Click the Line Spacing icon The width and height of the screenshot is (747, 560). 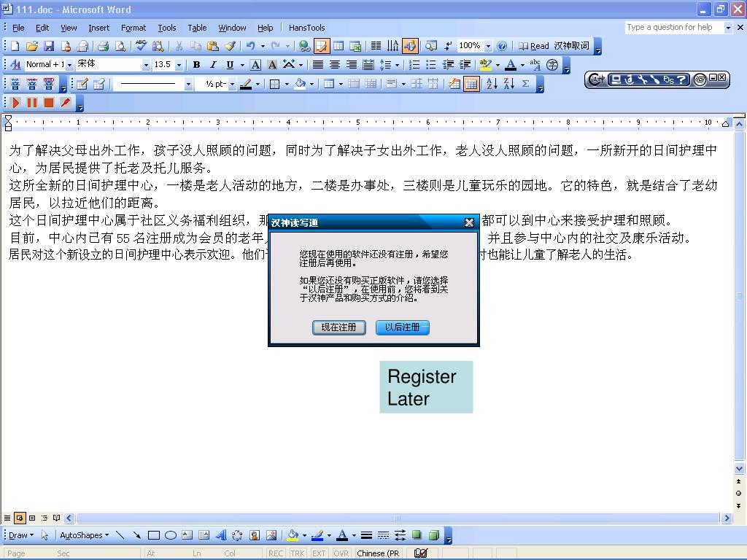385,65
